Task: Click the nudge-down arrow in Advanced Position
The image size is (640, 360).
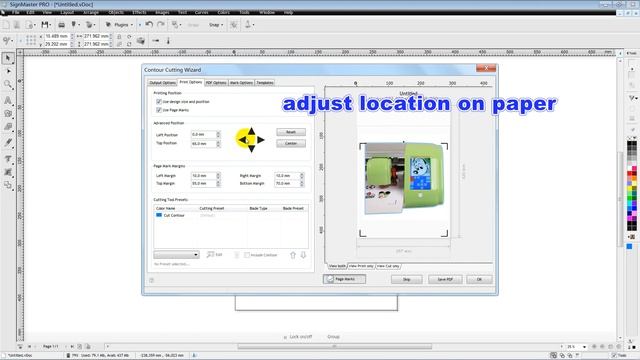Action: tap(251, 149)
